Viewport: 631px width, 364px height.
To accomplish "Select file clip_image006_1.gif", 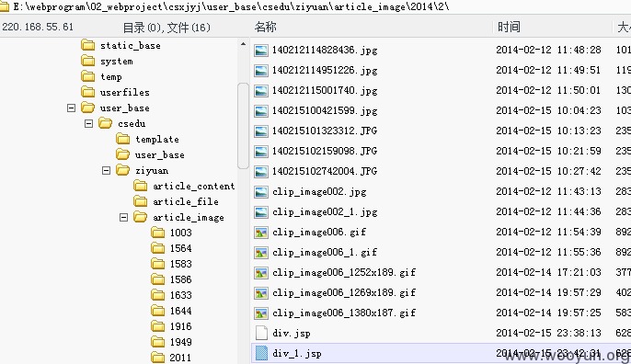I will [x=325, y=252].
